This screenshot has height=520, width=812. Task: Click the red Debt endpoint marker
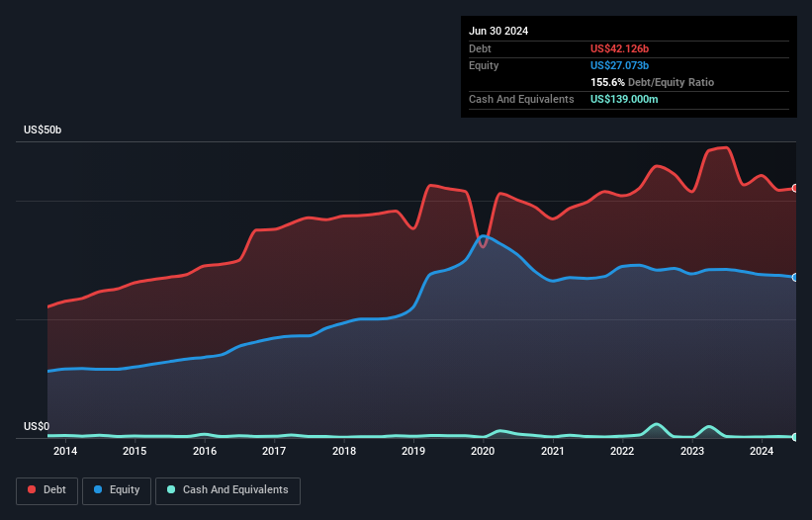(795, 188)
